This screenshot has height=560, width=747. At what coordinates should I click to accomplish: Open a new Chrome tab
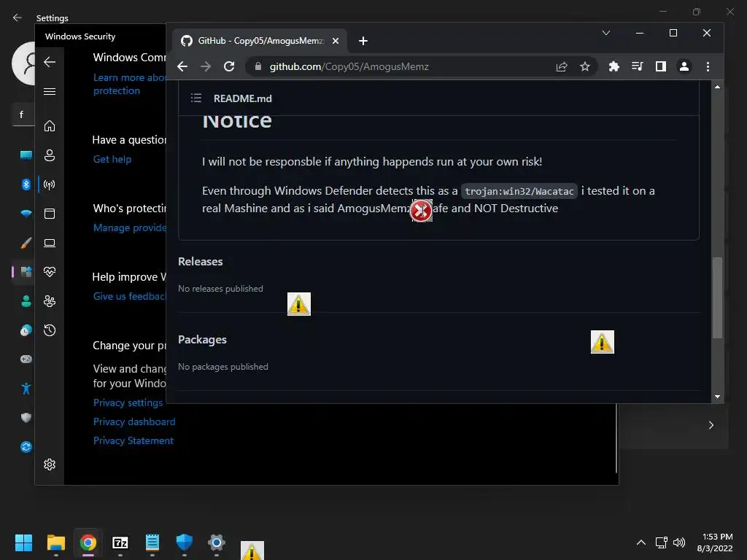click(363, 41)
